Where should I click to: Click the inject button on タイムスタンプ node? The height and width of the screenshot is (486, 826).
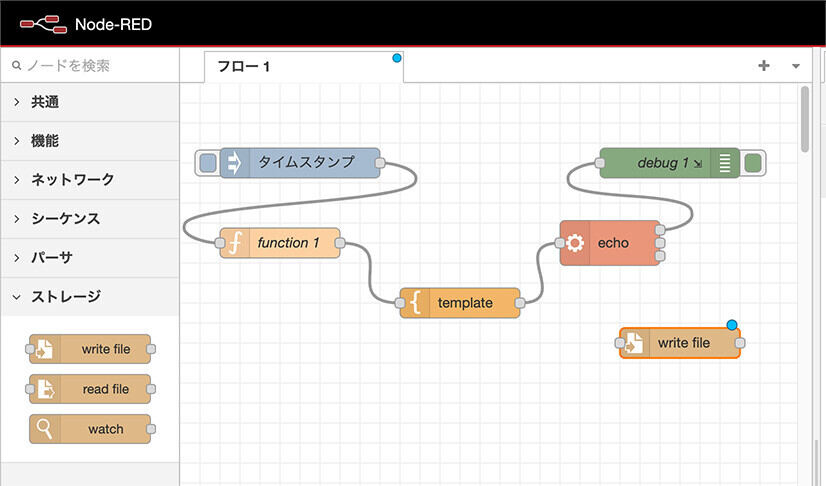(208, 163)
